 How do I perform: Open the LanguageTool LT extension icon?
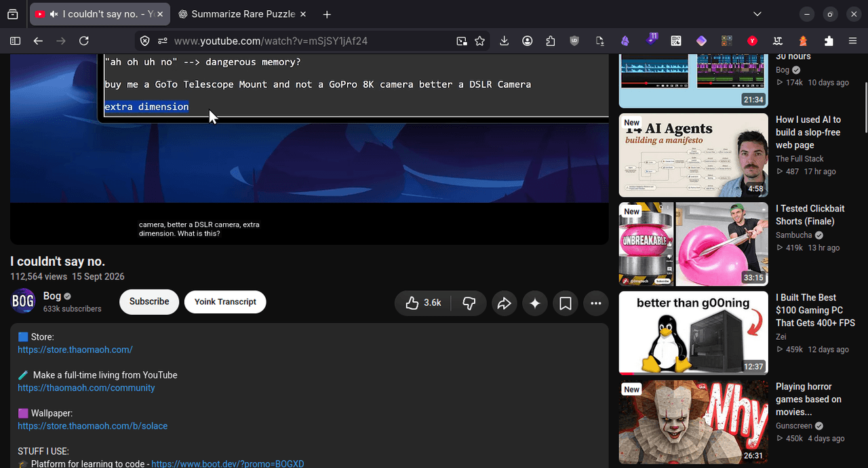(778, 41)
